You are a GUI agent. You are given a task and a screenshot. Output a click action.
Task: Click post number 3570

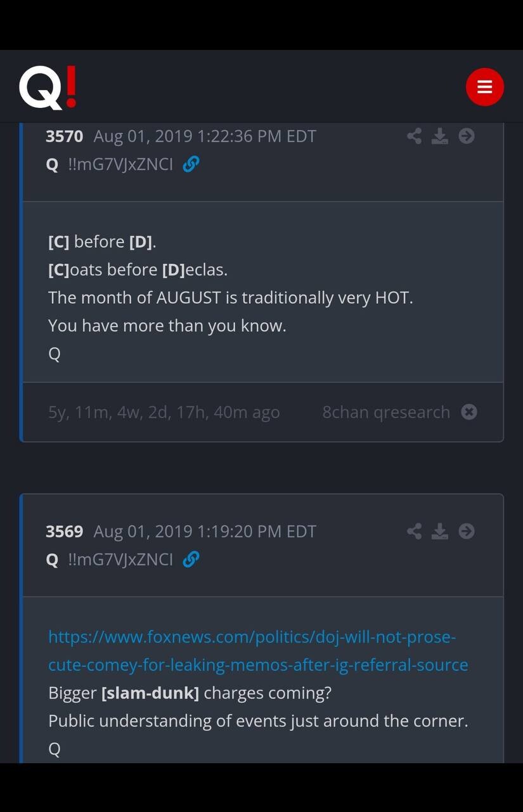[x=64, y=136]
